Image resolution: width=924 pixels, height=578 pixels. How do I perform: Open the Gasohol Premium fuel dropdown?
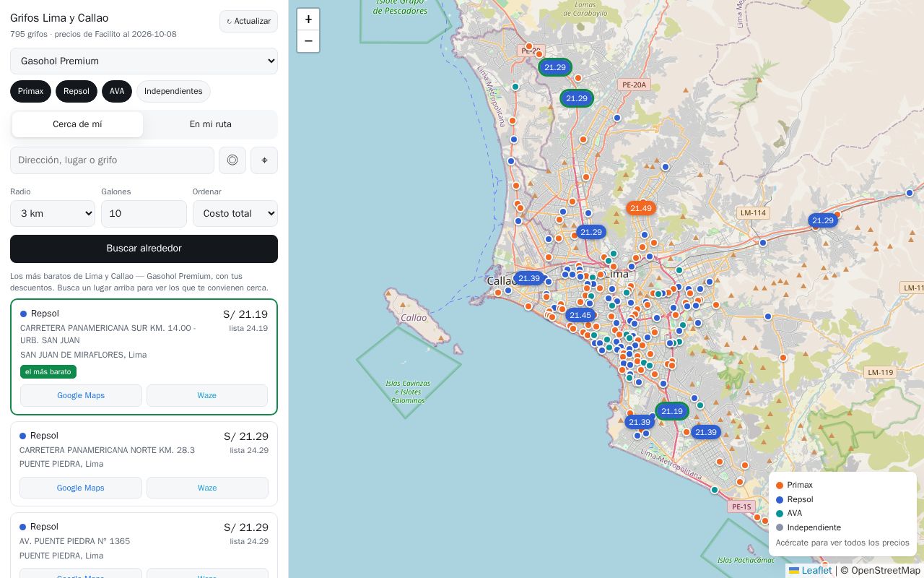pyautogui.click(x=144, y=61)
